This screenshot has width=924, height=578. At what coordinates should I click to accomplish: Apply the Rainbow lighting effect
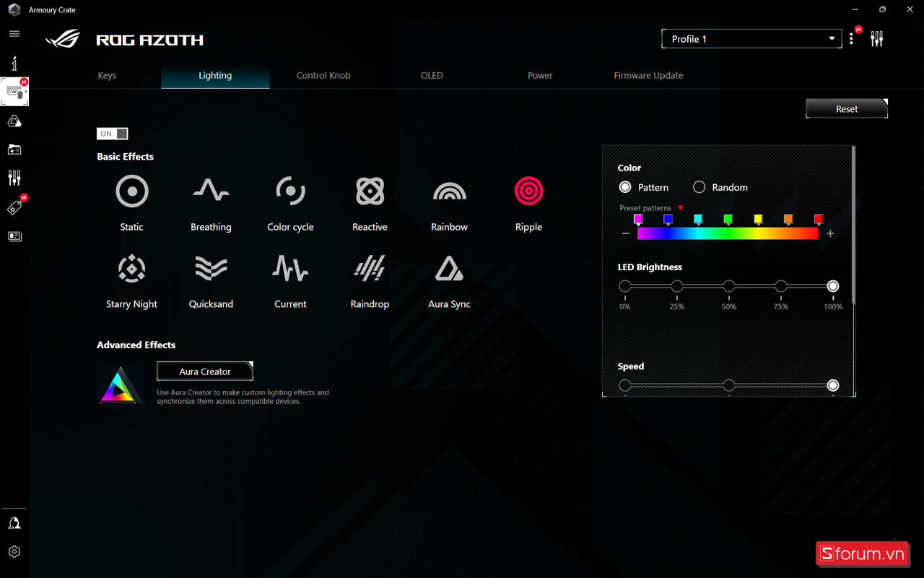(449, 191)
